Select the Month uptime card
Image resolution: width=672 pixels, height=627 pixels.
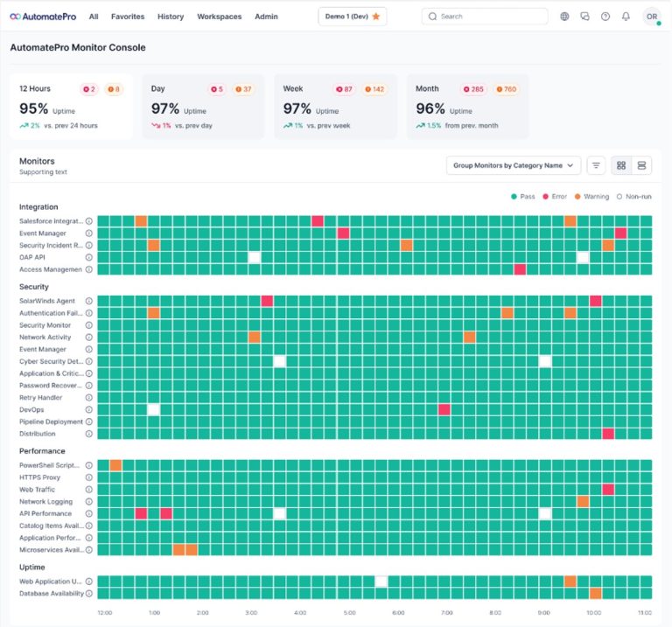pos(468,106)
